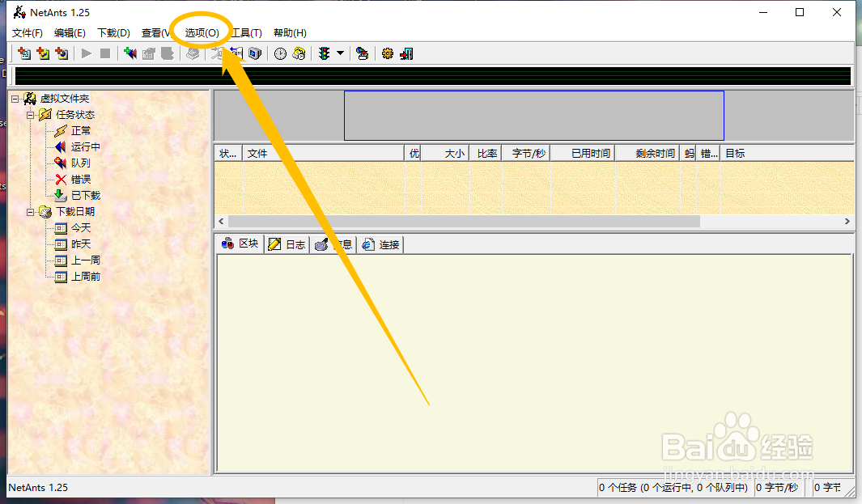Screen dimensions: 862x504
Task: Open the 下载(D) menu
Action: 114,33
